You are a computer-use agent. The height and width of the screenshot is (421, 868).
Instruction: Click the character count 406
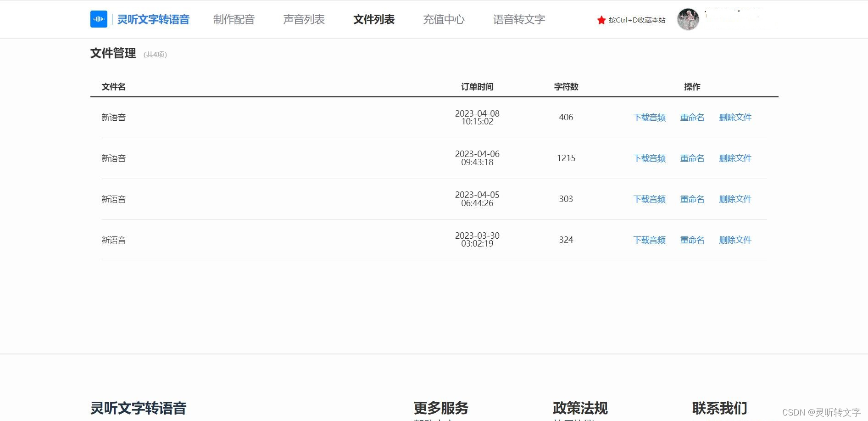point(566,118)
